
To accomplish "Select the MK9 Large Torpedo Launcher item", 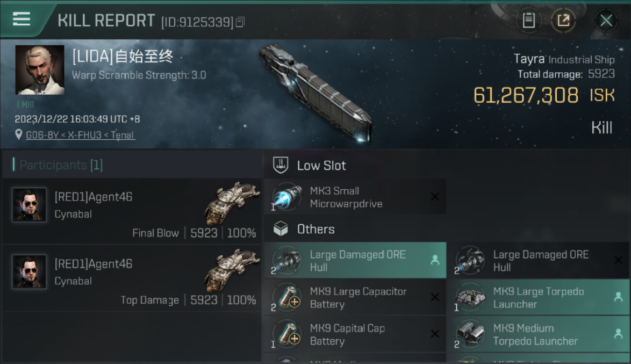I will [x=538, y=298].
